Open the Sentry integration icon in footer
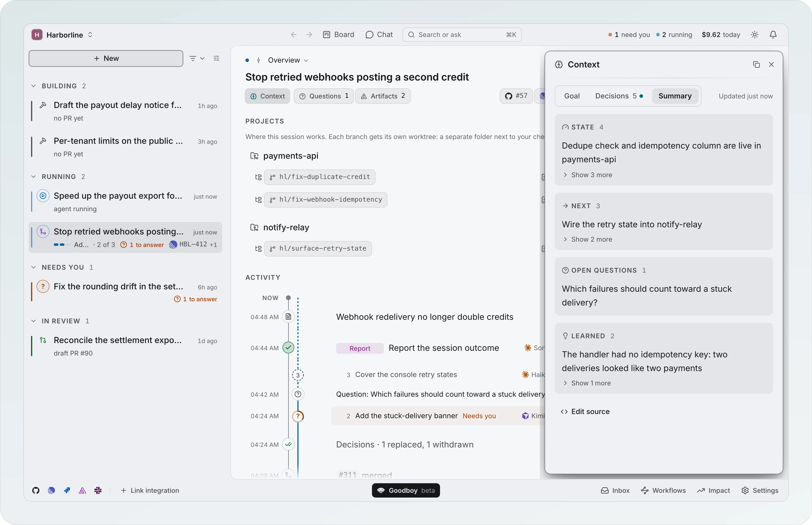 click(82, 490)
